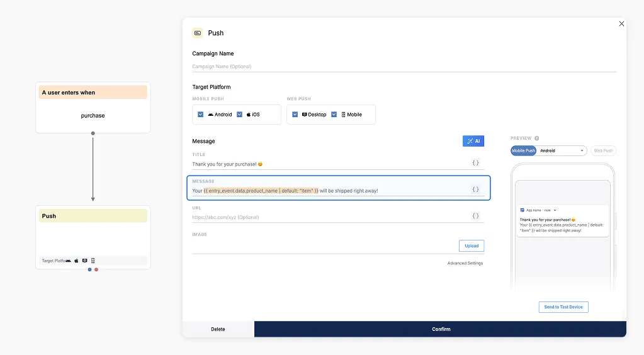Click the Upload image button
Image resolution: width=644 pixels, height=355 pixels.
[x=472, y=245]
